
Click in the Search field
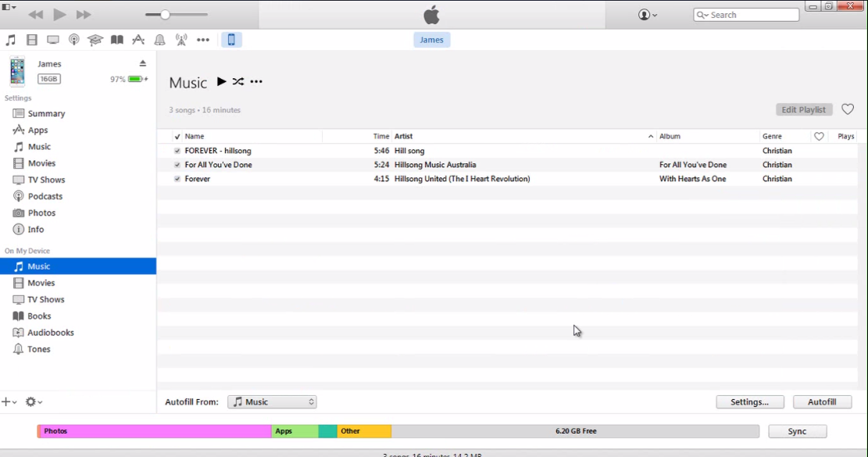pos(745,15)
